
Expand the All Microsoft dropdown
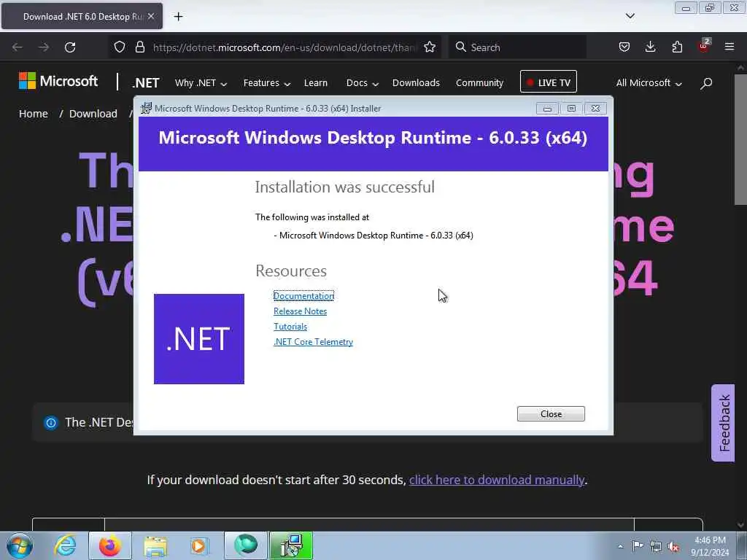pyautogui.click(x=649, y=83)
